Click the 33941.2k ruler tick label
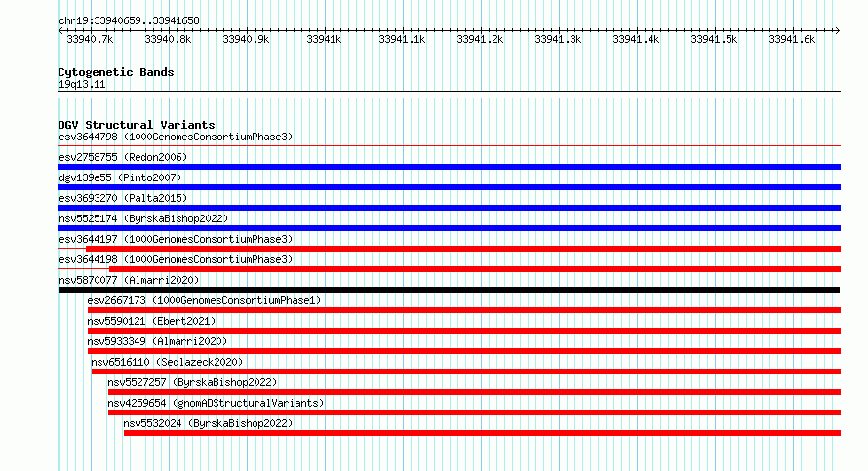868x471 pixels. tap(480, 39)
